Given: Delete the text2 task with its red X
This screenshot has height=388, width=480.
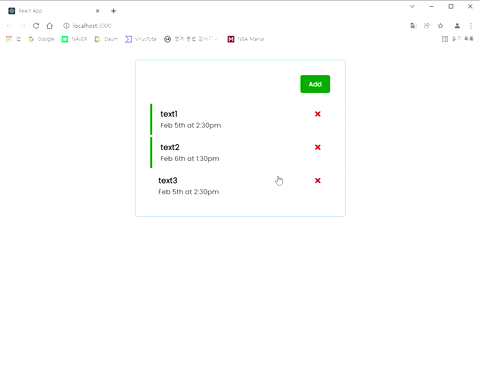Looking at the screenshot, I should 318,147.
